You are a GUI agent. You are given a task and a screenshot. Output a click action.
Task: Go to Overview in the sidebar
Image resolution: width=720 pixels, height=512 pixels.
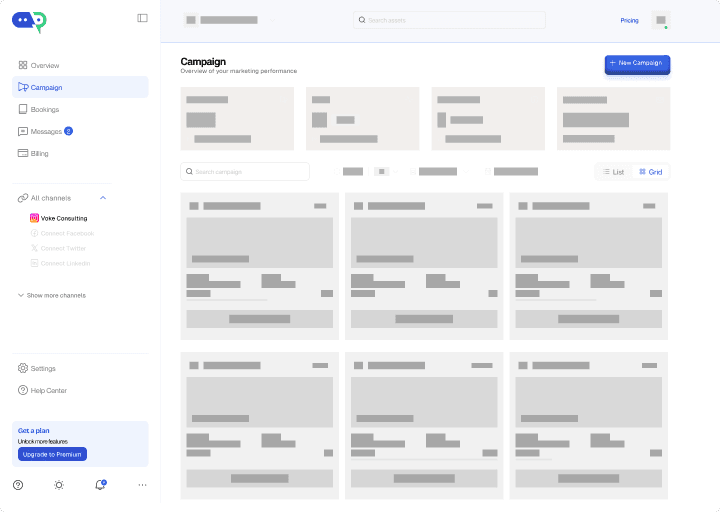[80, 65]
